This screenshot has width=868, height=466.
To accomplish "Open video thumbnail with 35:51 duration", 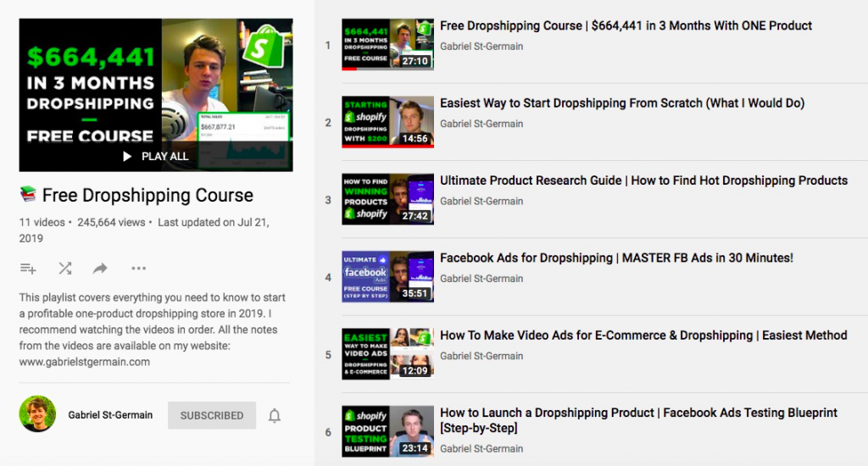I will [x=387, y=277].
